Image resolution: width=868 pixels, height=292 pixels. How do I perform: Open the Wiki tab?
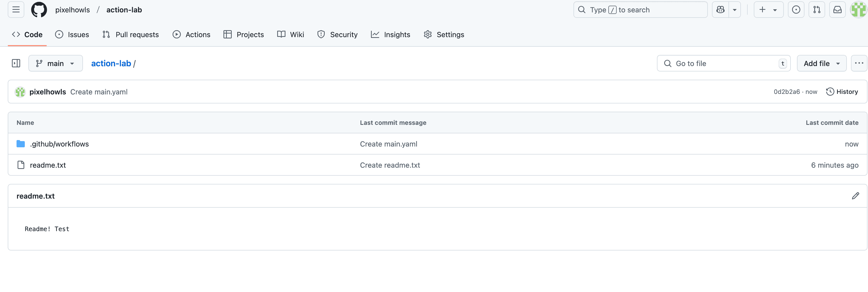point(290,35)
